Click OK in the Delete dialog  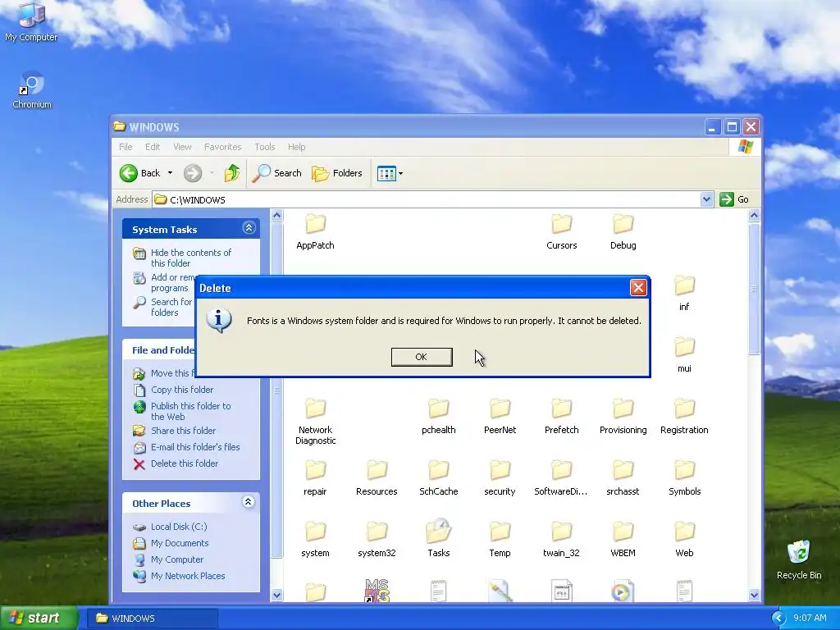(422, 357)
